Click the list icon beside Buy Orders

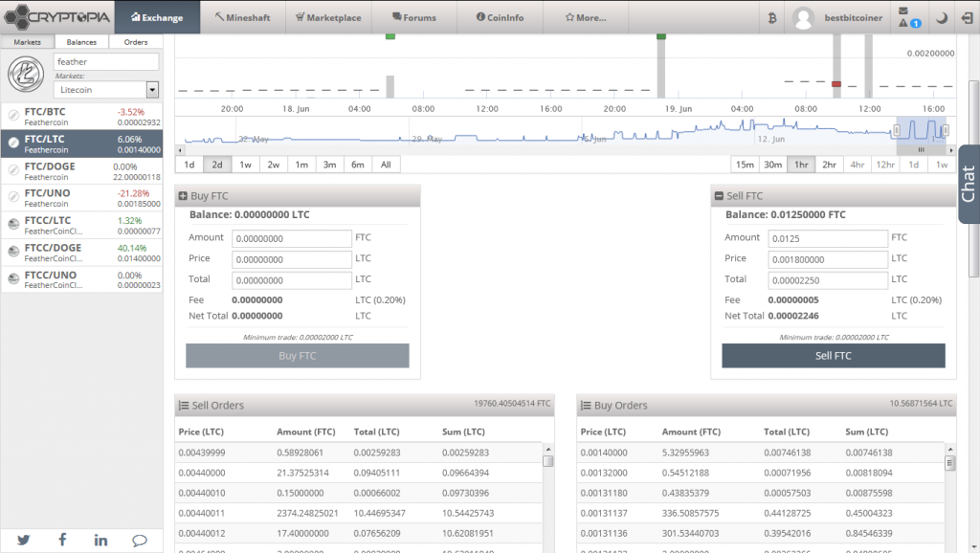[586, 405]
